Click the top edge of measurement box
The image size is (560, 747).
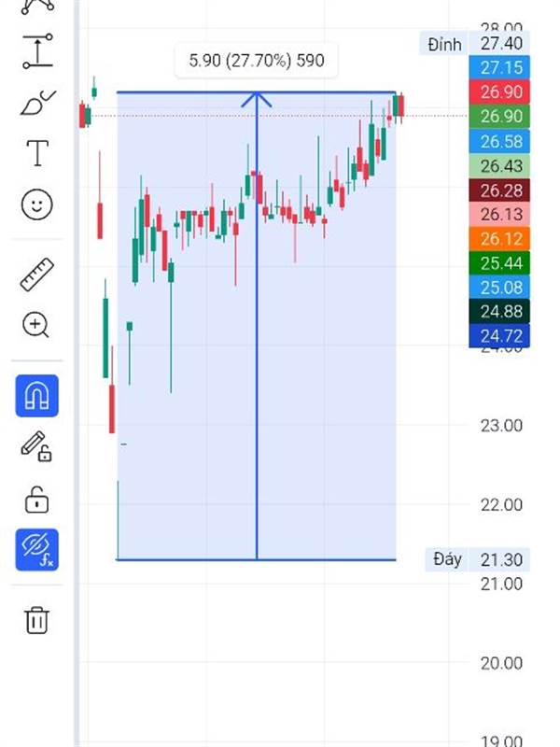256,92
